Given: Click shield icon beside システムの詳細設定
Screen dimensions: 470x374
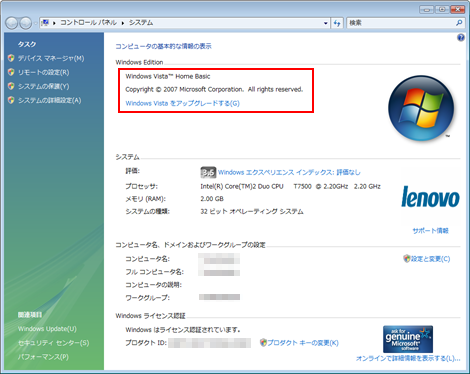Looking at the screenshot, I should (11, 100).
